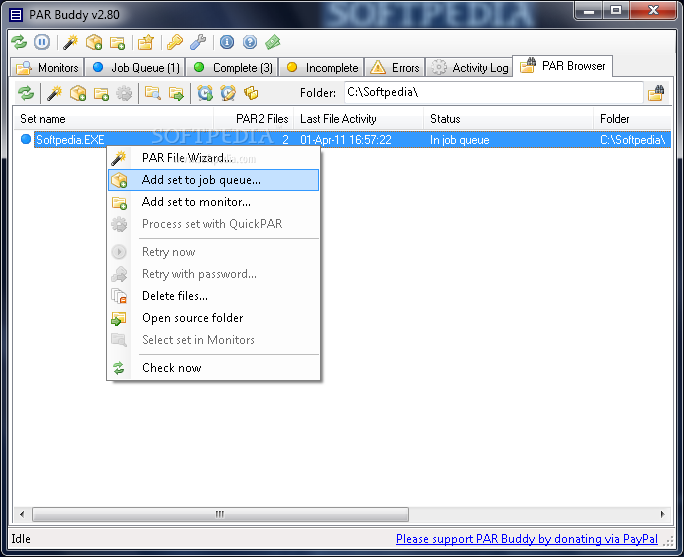Click the stacked yellow folders icon
684x557 pixels.
pyautogui.click(x=251, y=93)
